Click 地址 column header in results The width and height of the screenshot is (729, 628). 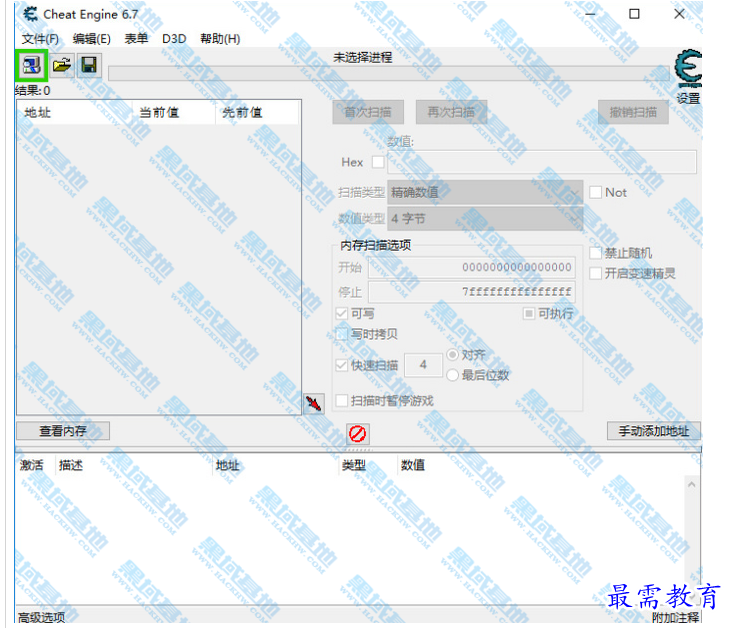click(75, 112)
